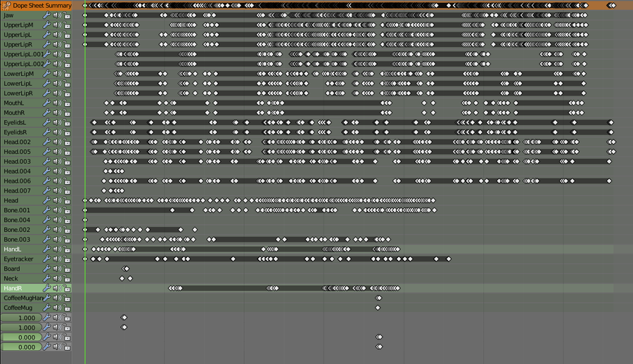Toggle modifiers wrench on HandR channel

47,288
